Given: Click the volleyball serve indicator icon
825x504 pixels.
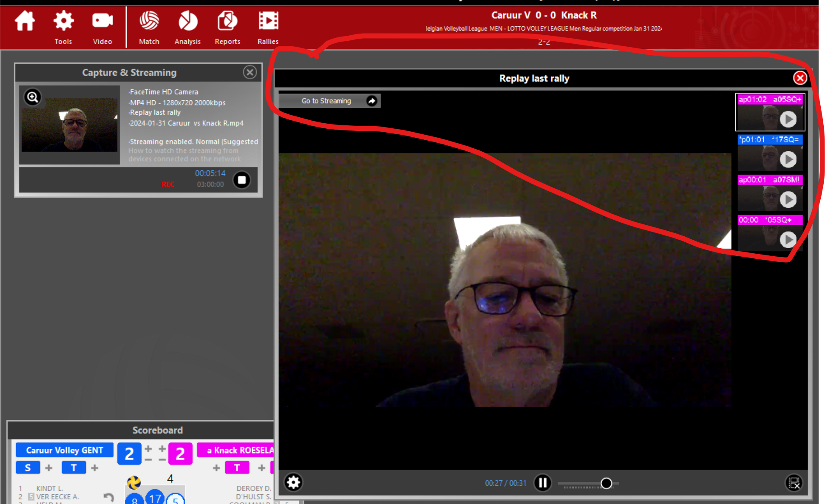Looking at the screenshot, I should pos(134,482).
